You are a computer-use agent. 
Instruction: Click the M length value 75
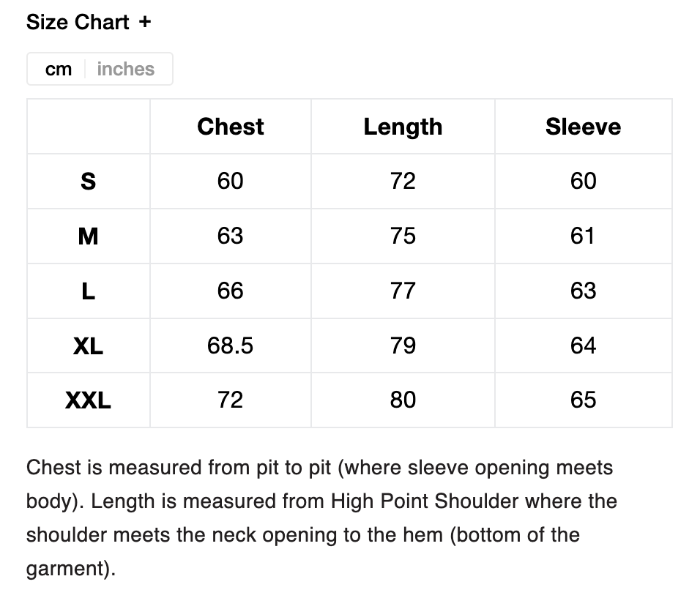(403, 236)
